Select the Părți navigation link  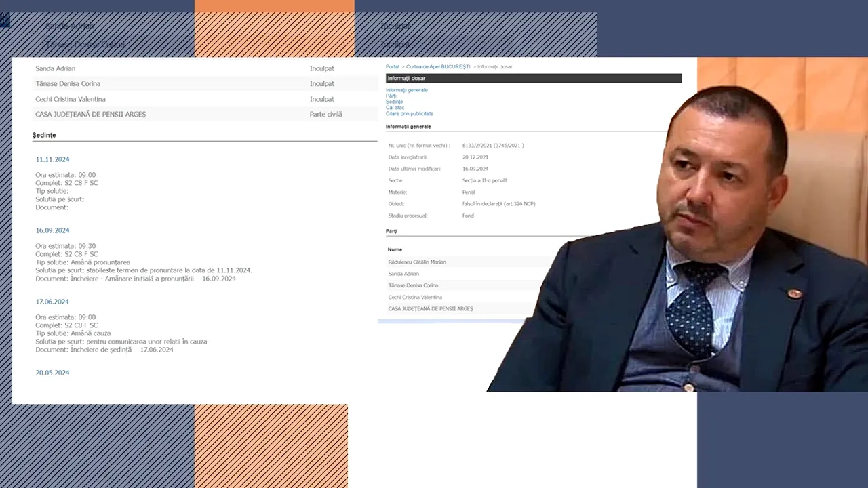pos(391,96)
